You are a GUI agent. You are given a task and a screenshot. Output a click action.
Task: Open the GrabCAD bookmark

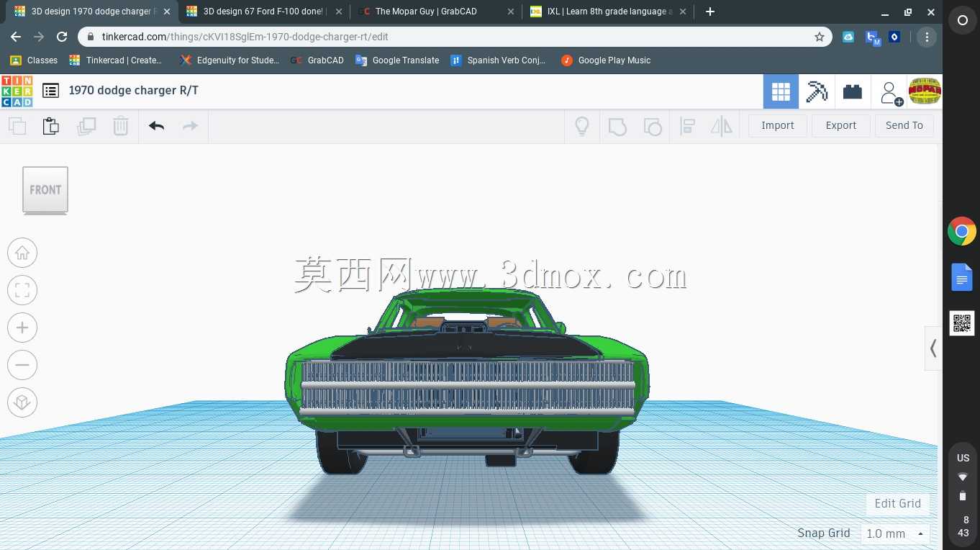click(317, 60)
